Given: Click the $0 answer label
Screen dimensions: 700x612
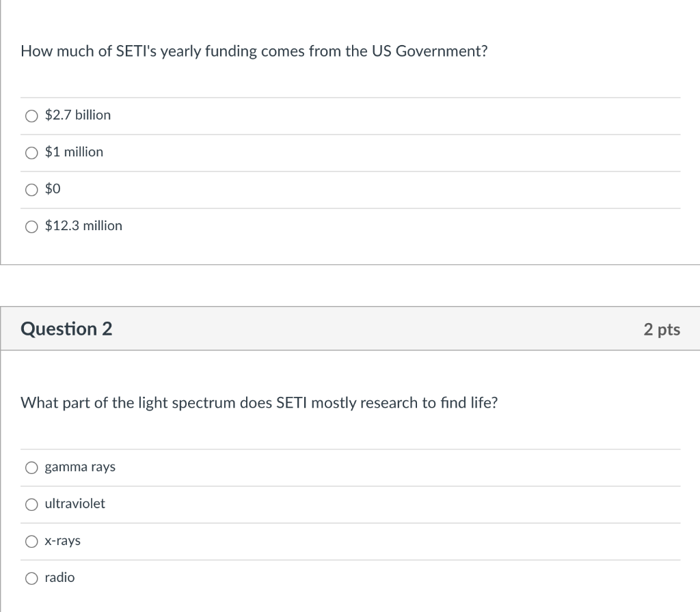Looking at the screenshot, I should (51, 189).
